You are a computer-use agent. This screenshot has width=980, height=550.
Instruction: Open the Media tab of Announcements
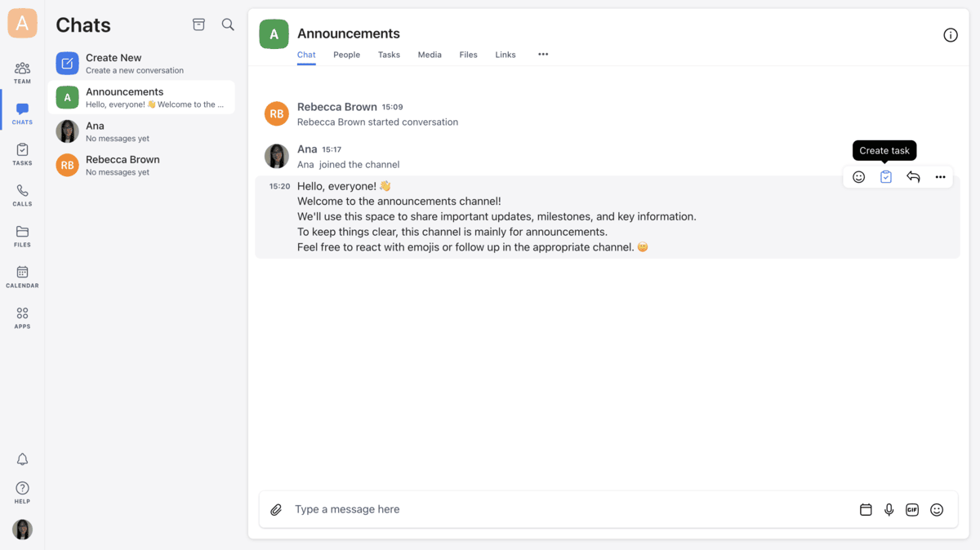coord(430,55)
